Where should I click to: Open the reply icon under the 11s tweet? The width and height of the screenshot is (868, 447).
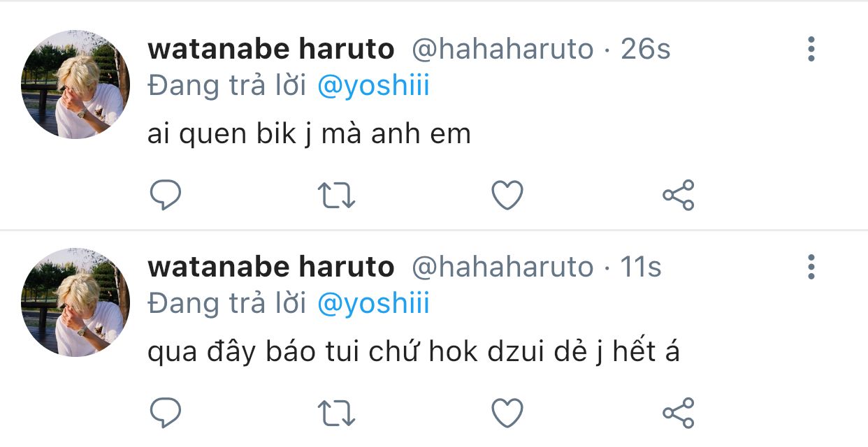pos(166,413)
